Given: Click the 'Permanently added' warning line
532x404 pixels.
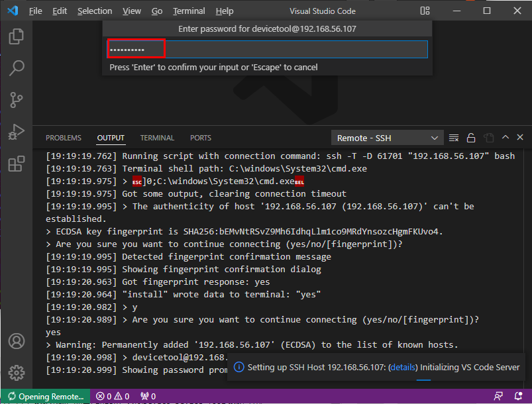Looking at the screenshot, I should pos(252,345).
